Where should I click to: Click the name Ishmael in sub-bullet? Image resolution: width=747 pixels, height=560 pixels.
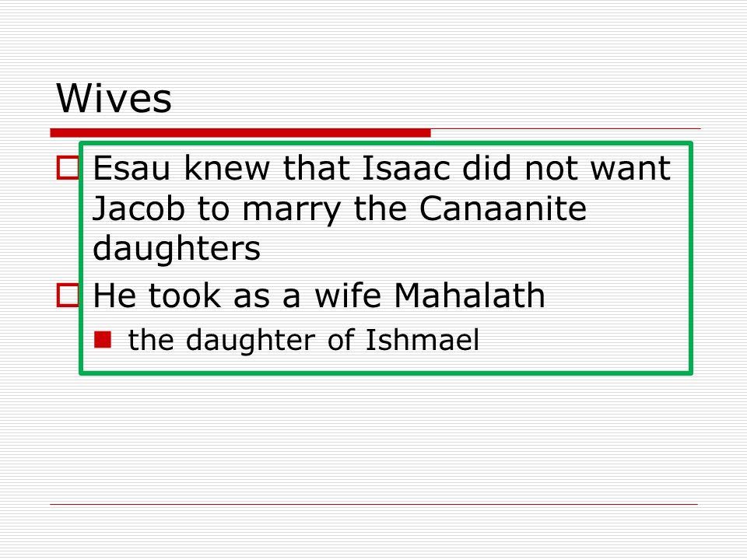[422, 340]
